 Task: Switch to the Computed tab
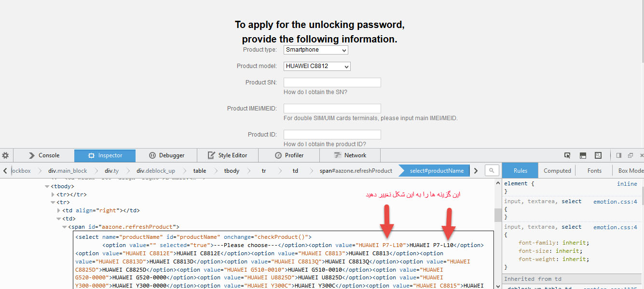557,170
